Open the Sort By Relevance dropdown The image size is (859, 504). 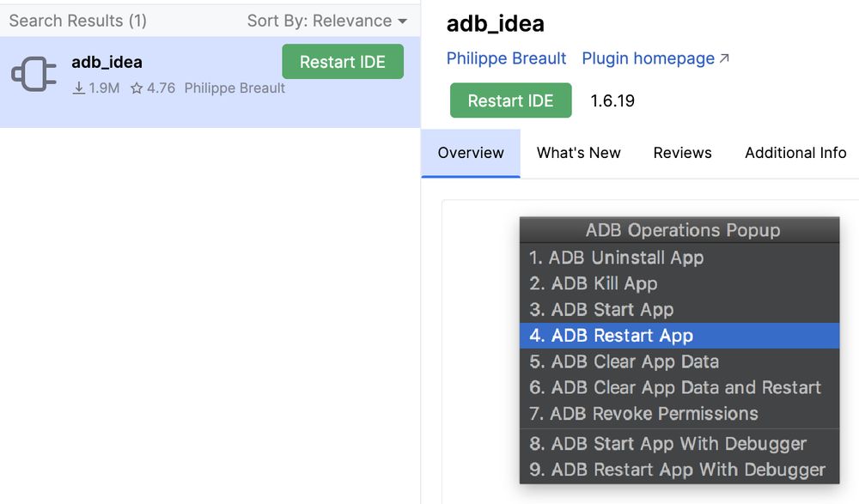click(326, 21)
